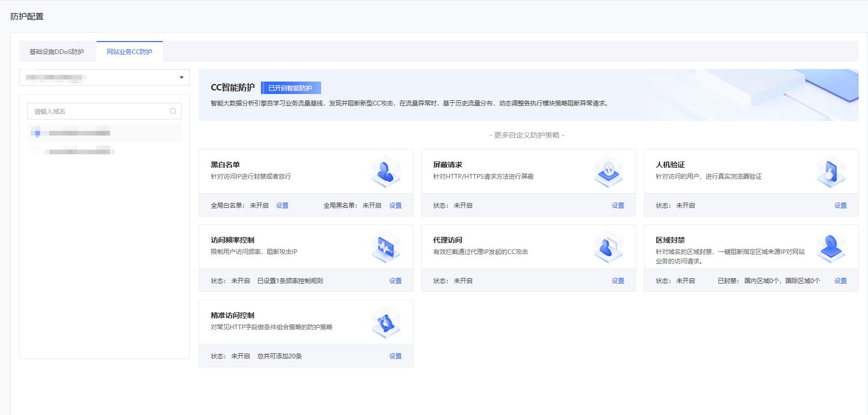Click the search magnifier icon in domain field
The image size is (868, 415).
click(x=173, y=111)
